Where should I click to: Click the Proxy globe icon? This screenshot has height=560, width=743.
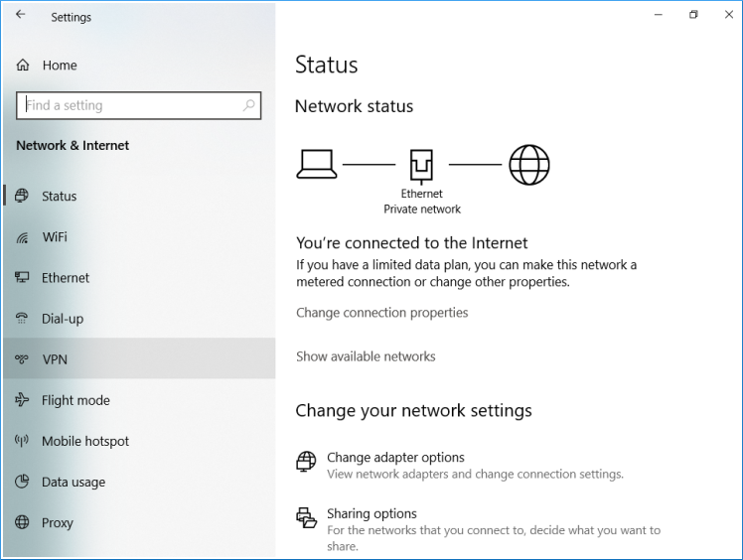click(x=22, y=523)
